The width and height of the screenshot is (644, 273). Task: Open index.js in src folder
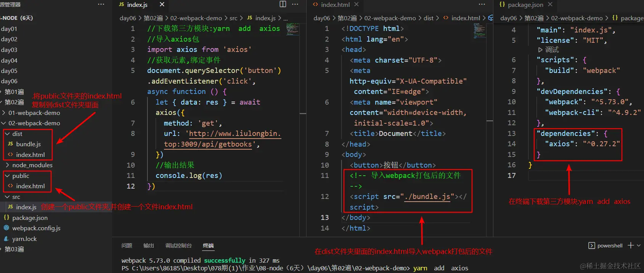(26, 207)
